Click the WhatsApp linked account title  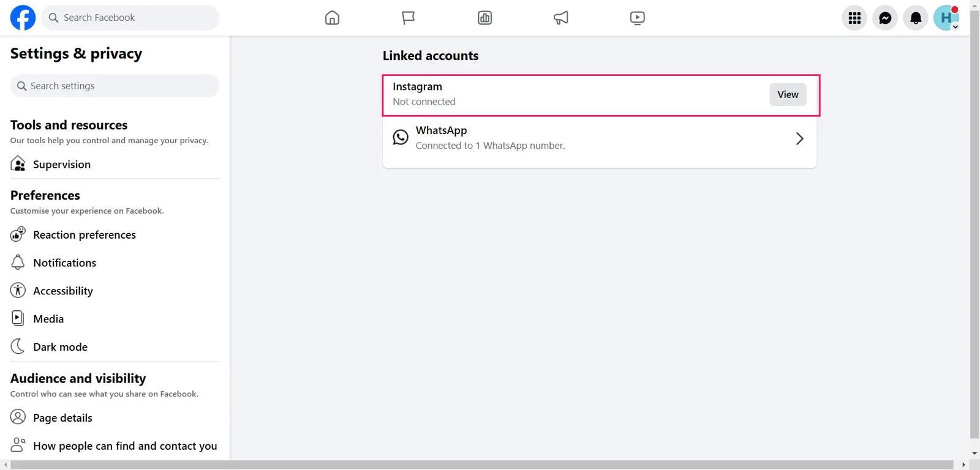[441, 130]
